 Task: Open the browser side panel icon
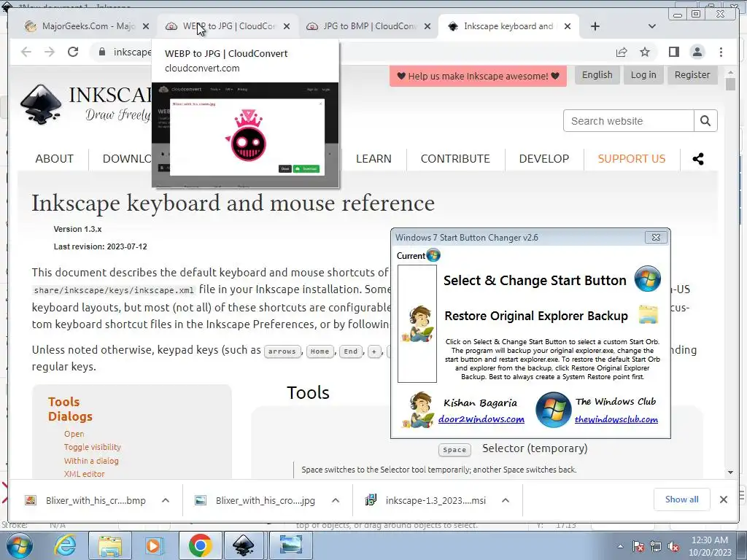point(673,52)
